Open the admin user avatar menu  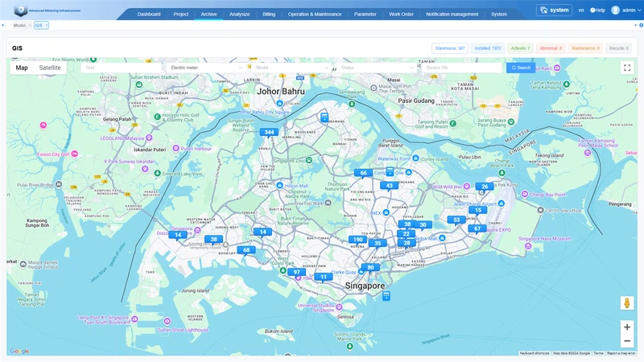tap(616, 10)
